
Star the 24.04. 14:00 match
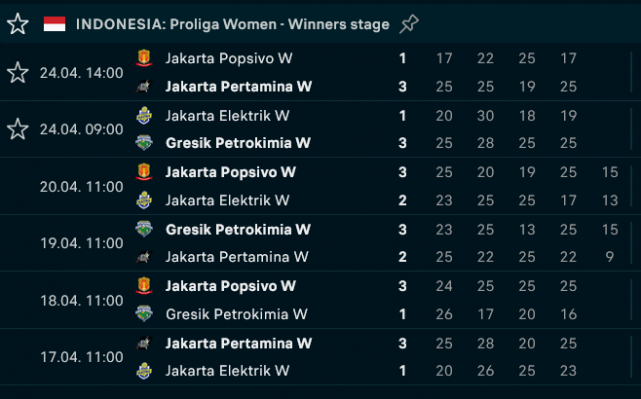click(18, 73)
